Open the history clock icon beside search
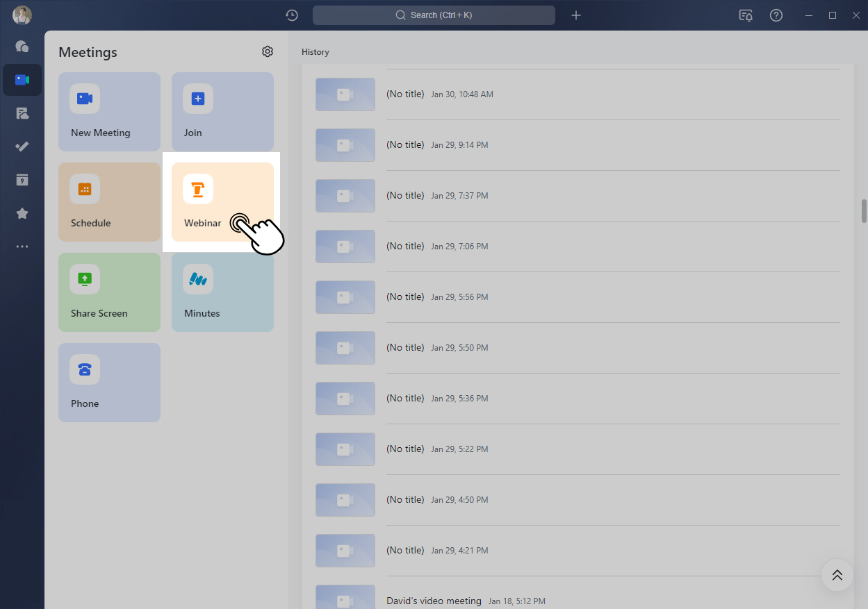This screenshot has height=609, width=868. tap(292, 15)
